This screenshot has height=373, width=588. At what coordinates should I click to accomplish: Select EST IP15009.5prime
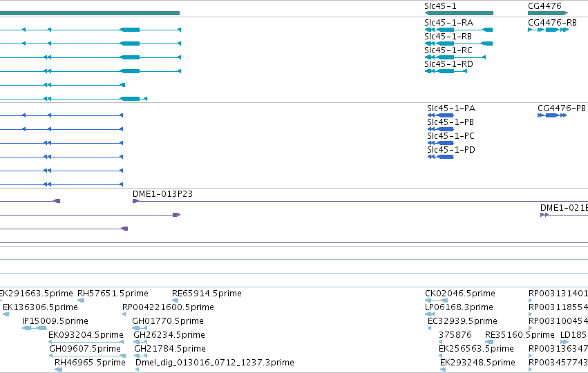(x=55, y=321)
